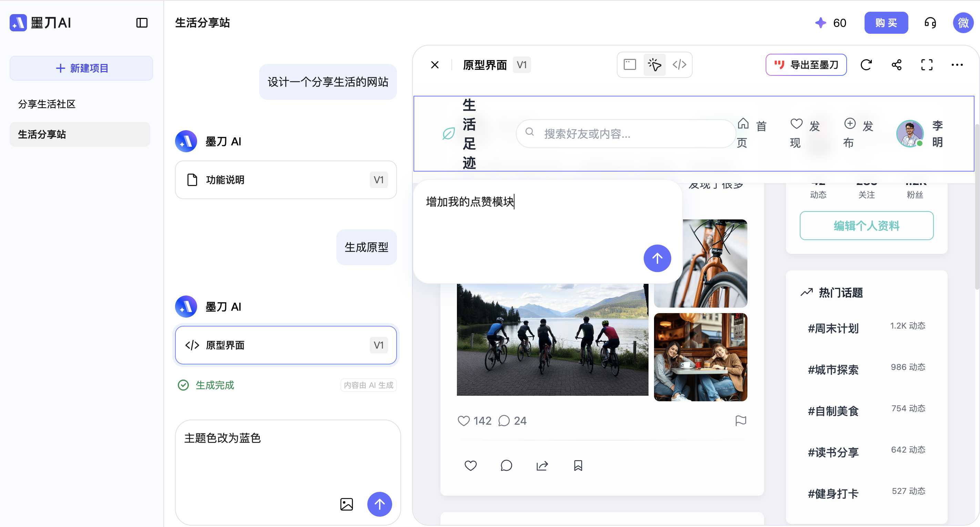The height and width of the screenshot is (527, 980).
Task: Share the prototype via share icon
Action: tap(896, 65)
